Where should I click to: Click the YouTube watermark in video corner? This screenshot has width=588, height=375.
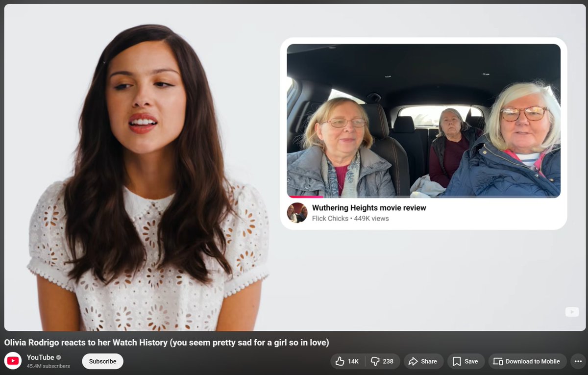pos(572,312)
